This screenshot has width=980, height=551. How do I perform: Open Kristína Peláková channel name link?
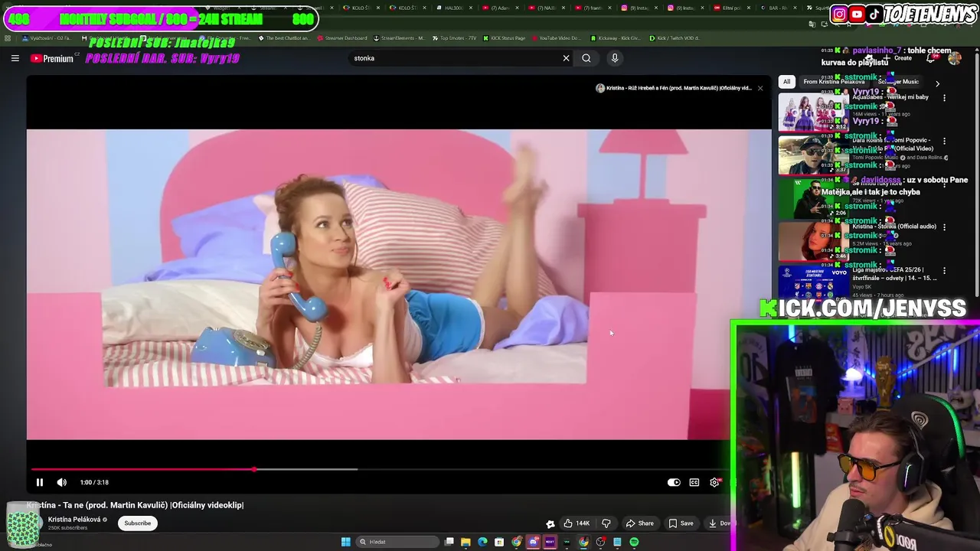click(74, 520)
